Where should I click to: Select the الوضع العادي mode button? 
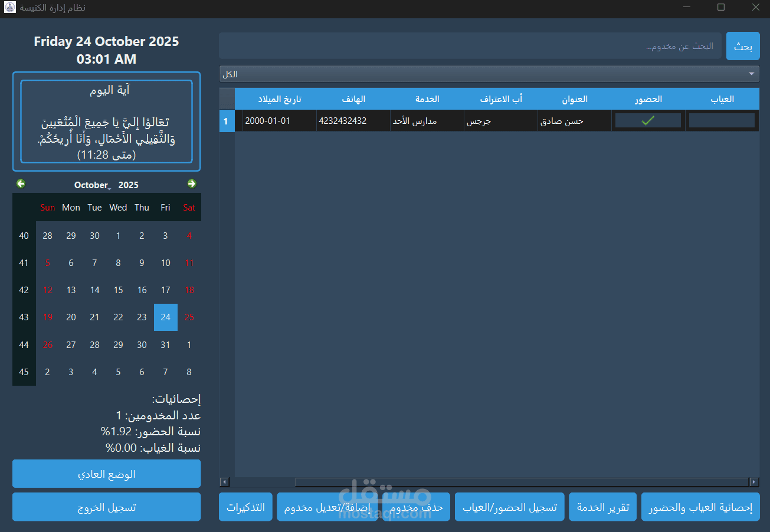point(106,473)
